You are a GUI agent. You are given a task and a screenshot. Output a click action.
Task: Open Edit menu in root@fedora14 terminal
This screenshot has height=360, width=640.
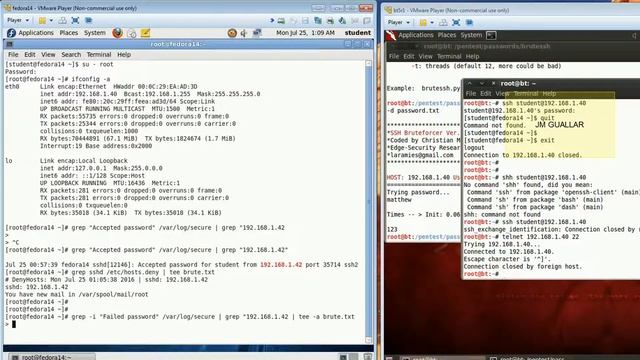[29, 54]
